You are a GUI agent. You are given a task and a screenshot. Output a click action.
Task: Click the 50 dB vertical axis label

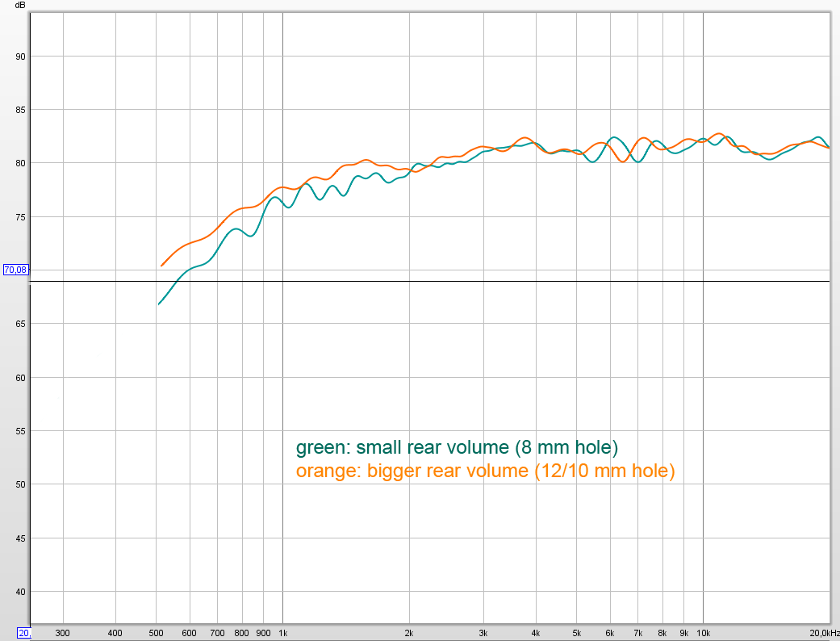(20, 485)
